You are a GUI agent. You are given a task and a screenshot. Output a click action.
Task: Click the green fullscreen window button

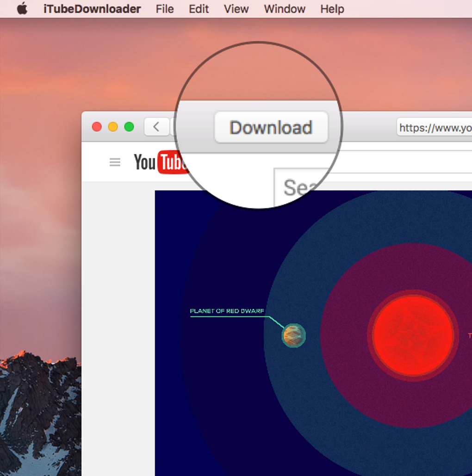click(x=129, y=127)
